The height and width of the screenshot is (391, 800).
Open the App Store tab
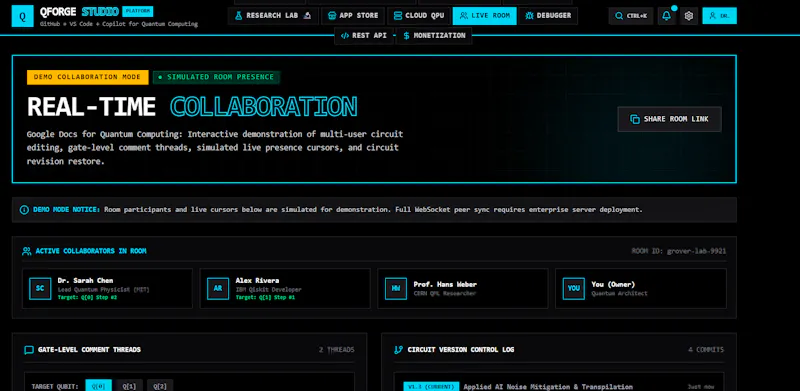tap(353, 16)
